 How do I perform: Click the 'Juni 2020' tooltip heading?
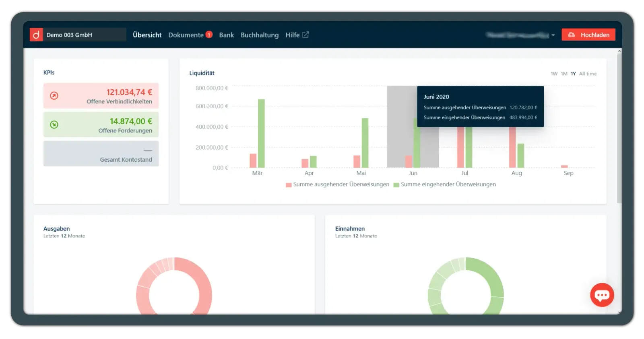pyautogui.click(x=436, y=97)
